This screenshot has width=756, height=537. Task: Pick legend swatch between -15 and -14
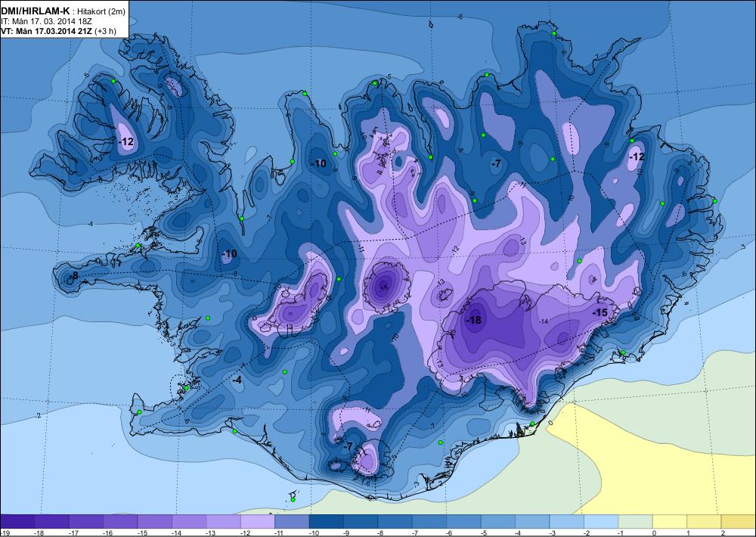click(x=155, y=521)
